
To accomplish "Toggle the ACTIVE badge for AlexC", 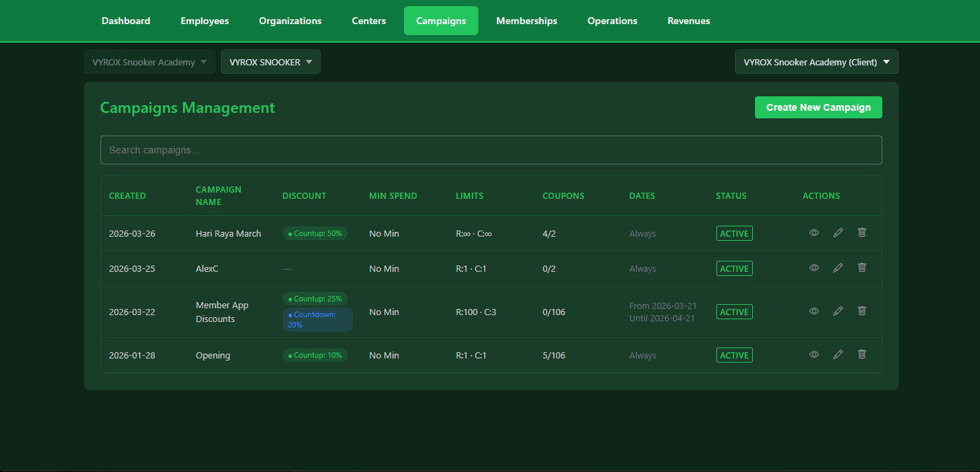I will 734,268.
